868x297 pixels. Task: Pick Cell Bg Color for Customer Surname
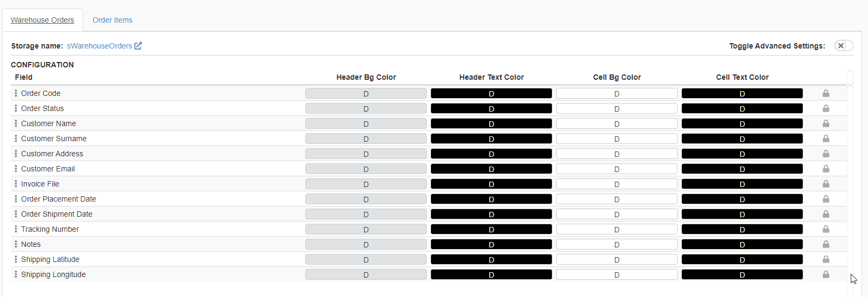[617, 139]
